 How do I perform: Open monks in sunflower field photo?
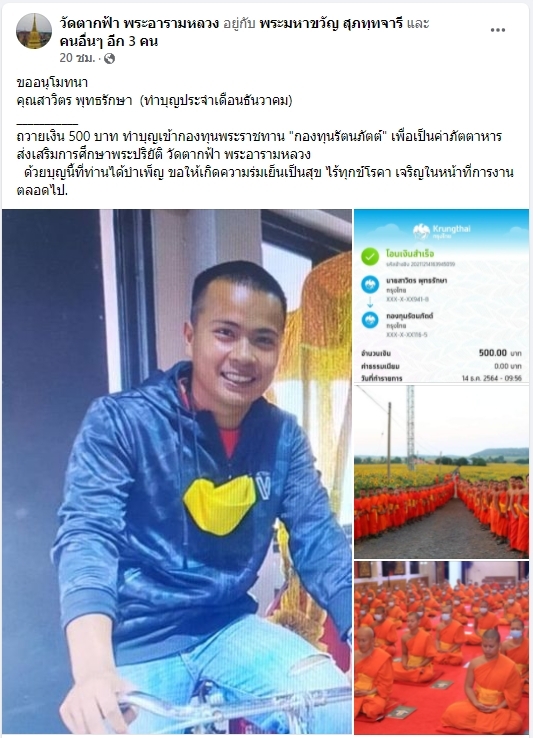click(442, 472)
